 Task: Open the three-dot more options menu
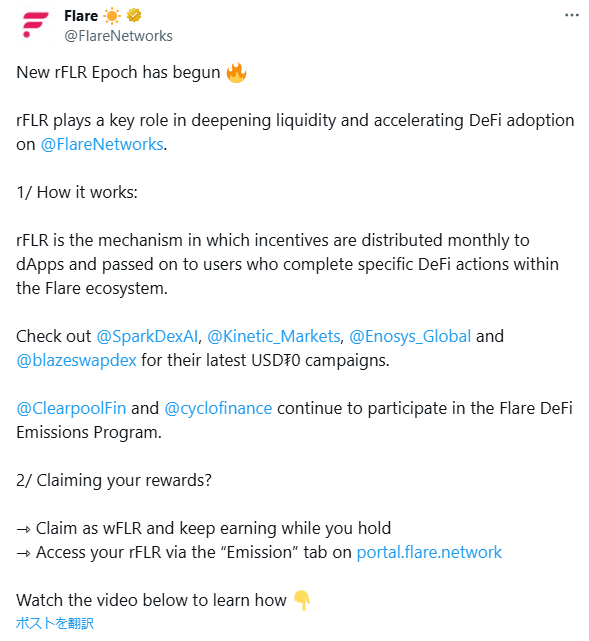point(571,16)
